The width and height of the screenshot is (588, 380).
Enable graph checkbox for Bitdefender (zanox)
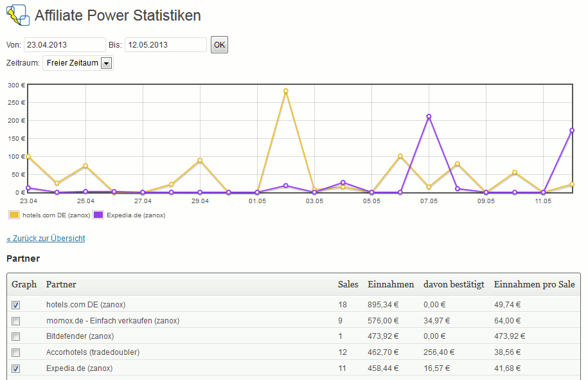click(x=16, y=336)
